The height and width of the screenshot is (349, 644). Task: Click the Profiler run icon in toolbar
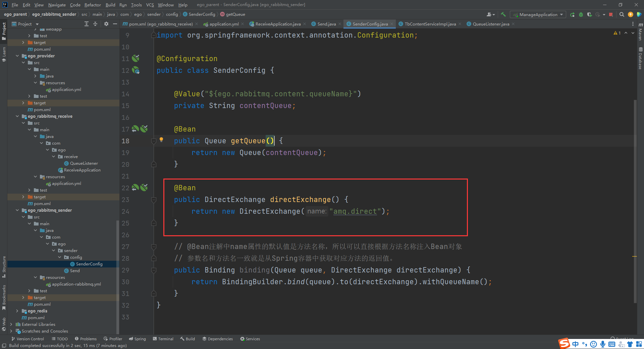tap(598, 14)
